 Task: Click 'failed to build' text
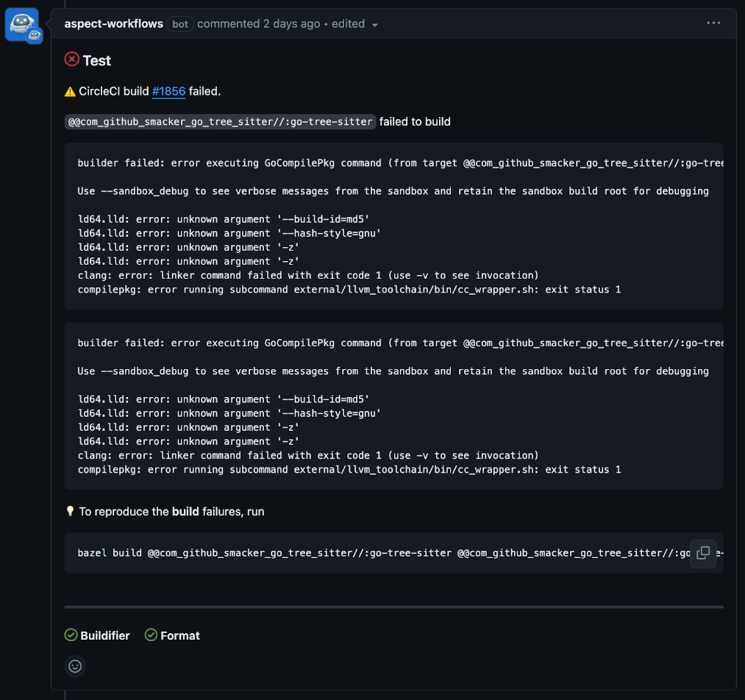pos(415,121)
